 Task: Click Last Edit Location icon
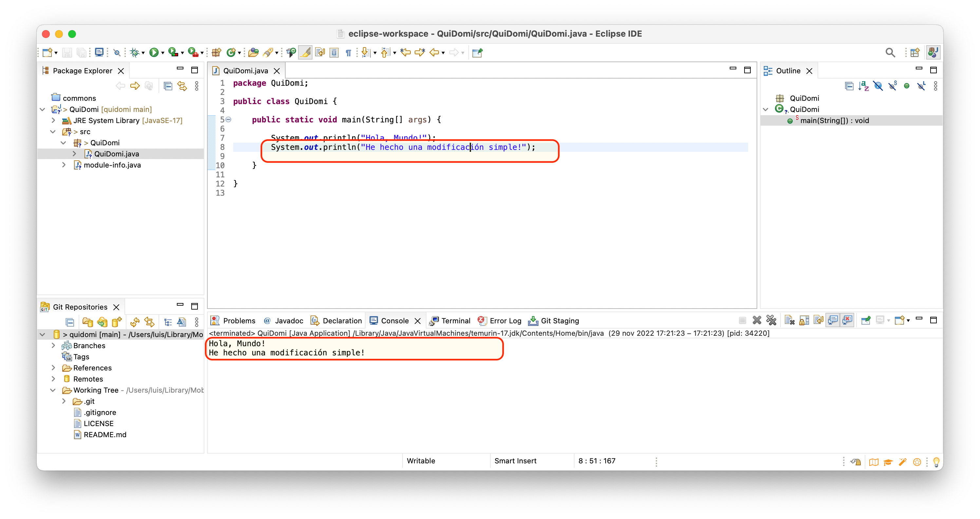(405, 52)
